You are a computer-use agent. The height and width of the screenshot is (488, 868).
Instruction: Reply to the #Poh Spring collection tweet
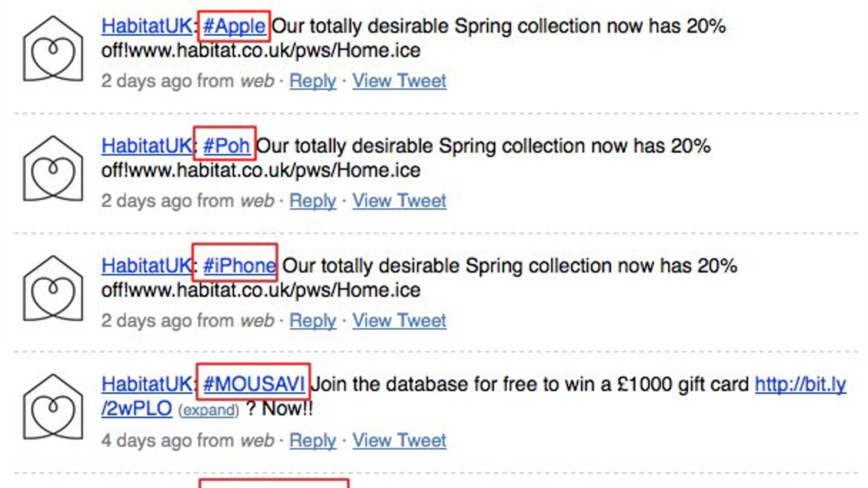[x=312, y=200]
